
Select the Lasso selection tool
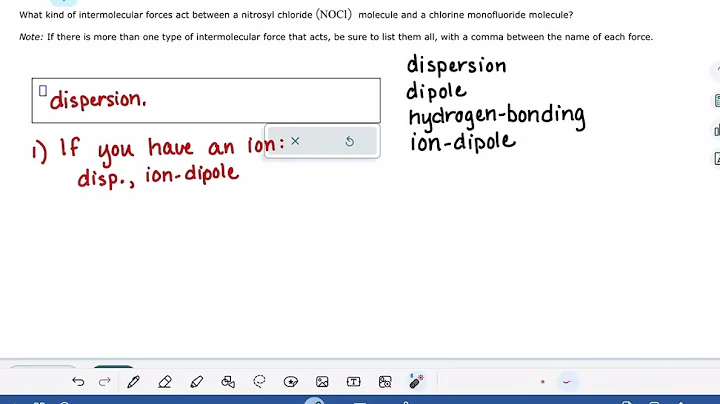pos(259,382)
